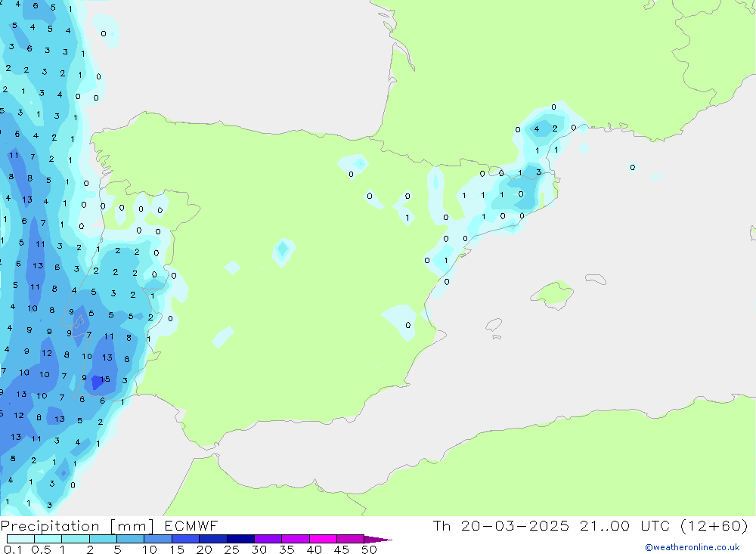The image size is (756, 554).
Task: Click the ECMWF model label
Action: (x=191, y=526)
